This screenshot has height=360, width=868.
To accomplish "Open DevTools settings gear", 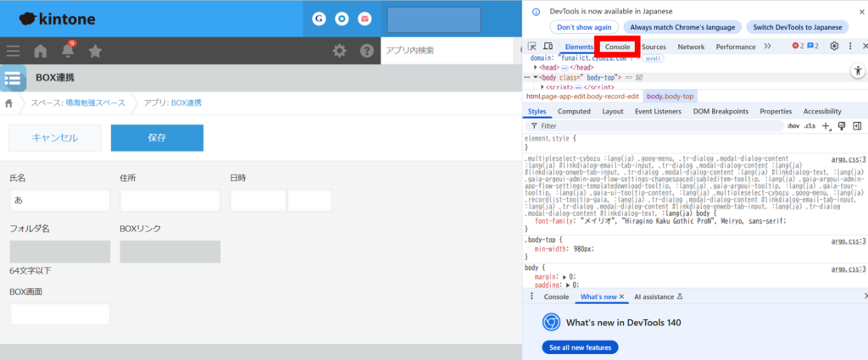I will tap(834, 47).
